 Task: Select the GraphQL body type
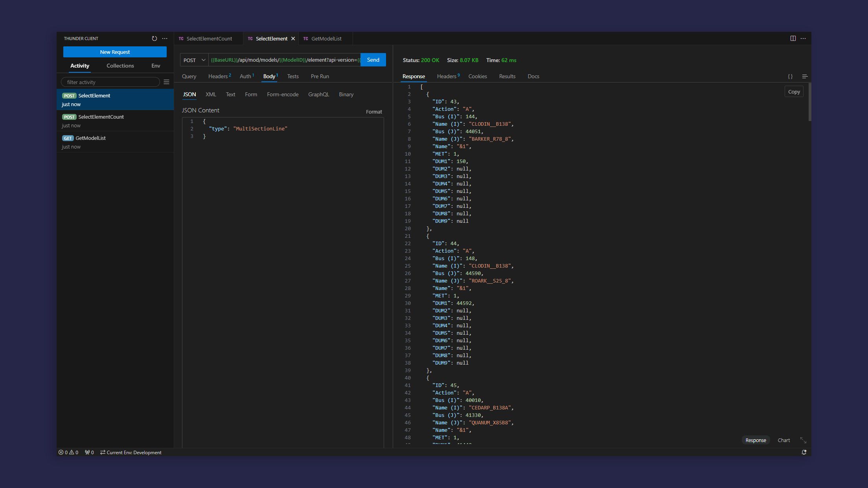(x=318, y=94)
